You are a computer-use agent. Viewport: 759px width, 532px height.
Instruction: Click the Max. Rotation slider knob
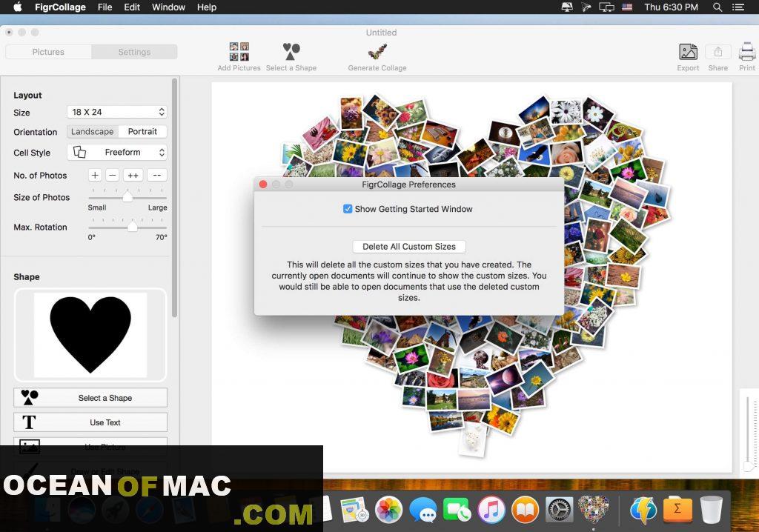(132, 227)
